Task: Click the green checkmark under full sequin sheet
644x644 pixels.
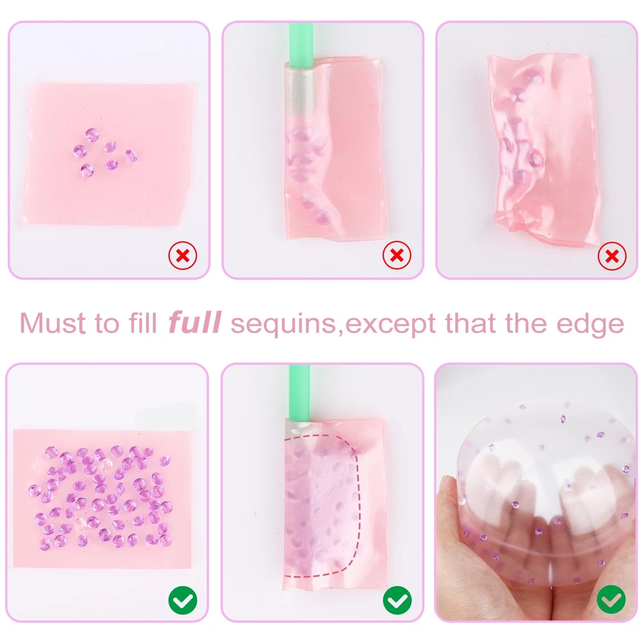Action: click(183, 600)
